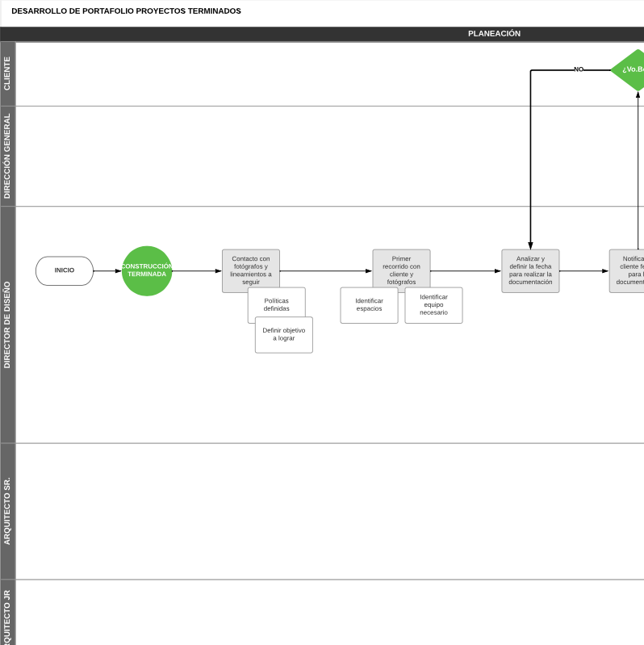
Task: Click the ARQUITECTO SR. swimlane header
Action: [x=7, y=511]
